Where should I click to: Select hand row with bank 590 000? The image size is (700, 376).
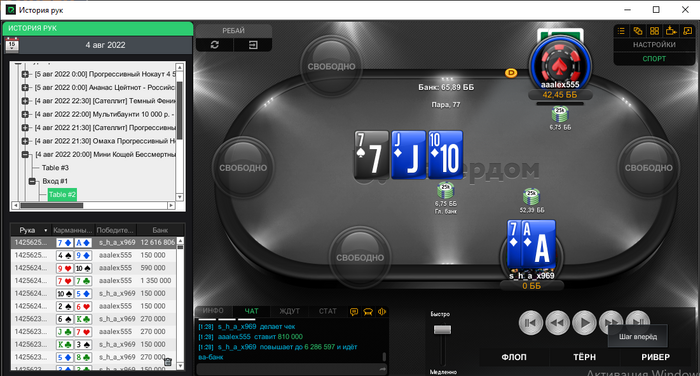click(x=94, y=268)
